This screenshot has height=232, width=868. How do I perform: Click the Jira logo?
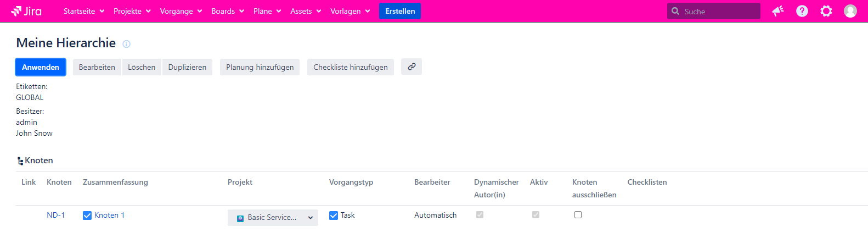(26, 11)
